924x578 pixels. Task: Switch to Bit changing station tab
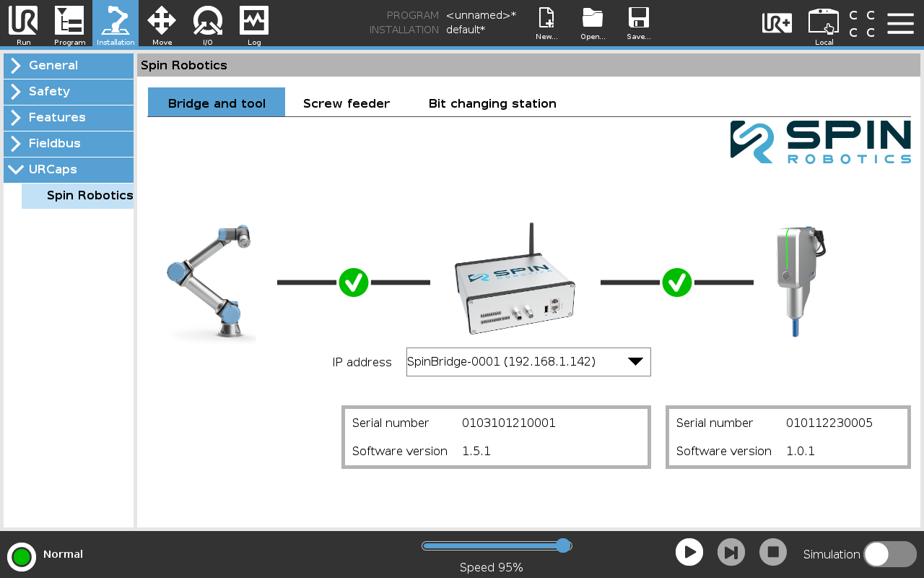point(492,103)
